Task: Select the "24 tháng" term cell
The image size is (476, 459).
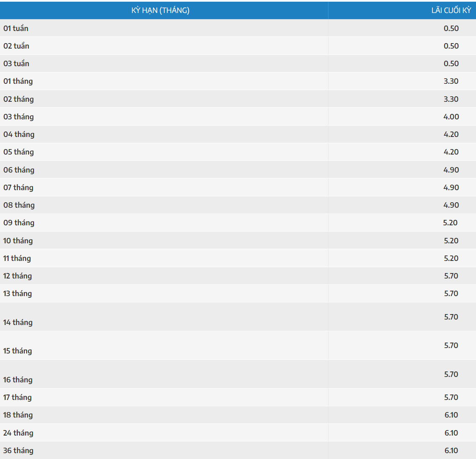Action: [18, 433]
